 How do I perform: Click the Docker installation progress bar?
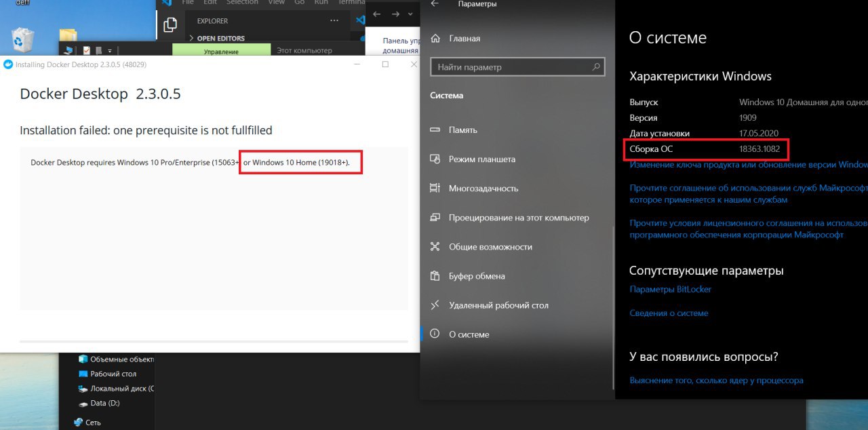point(214,341)
